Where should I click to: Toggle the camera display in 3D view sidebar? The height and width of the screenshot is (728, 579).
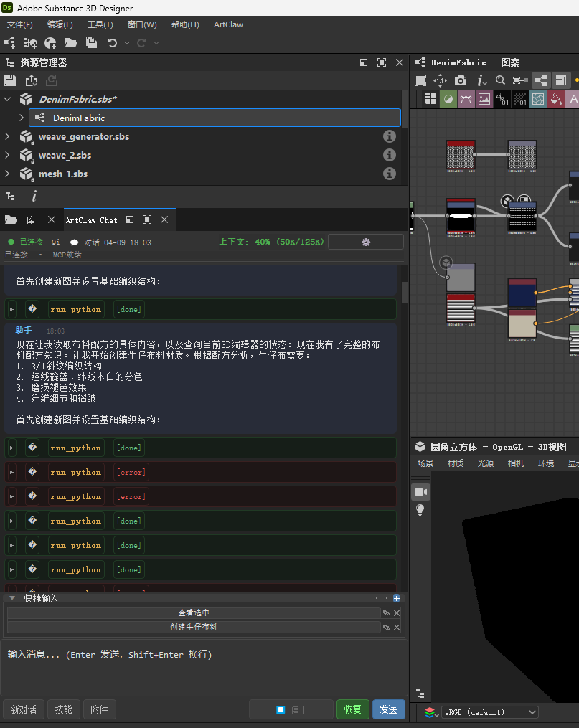tap(420, 491)
